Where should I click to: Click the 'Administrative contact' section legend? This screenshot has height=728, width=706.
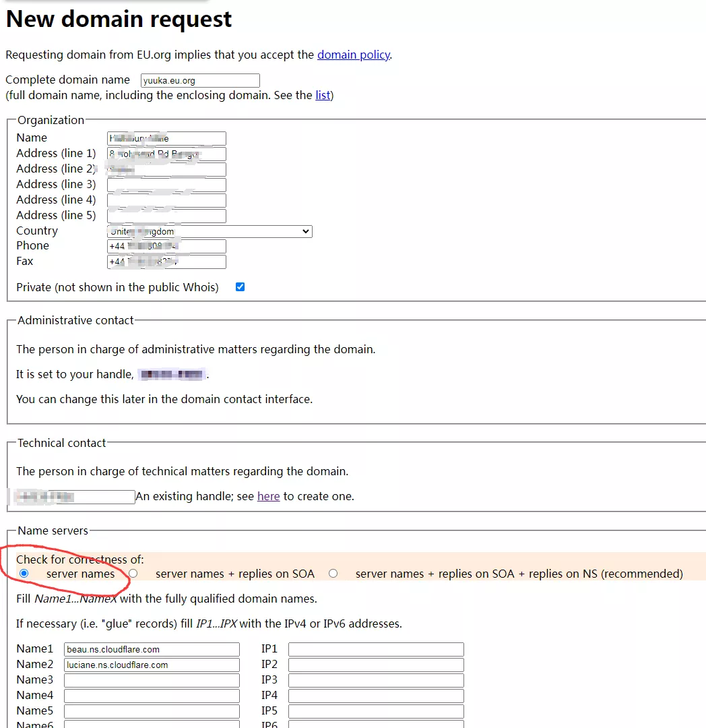(75, 320)
